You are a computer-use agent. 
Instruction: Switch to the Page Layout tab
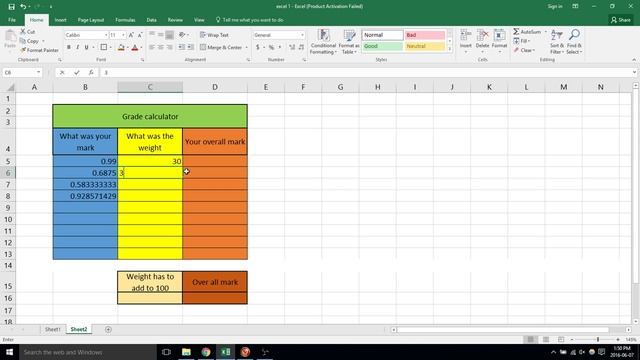[x=91, y=20]
